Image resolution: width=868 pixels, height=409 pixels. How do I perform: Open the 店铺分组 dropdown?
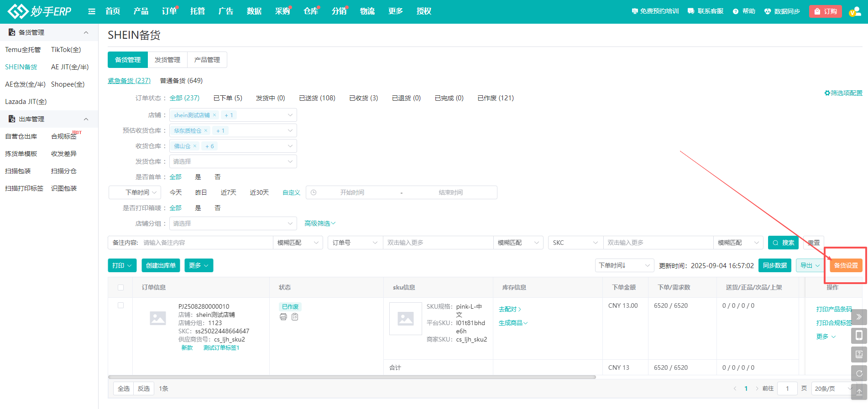click(233, 223)
